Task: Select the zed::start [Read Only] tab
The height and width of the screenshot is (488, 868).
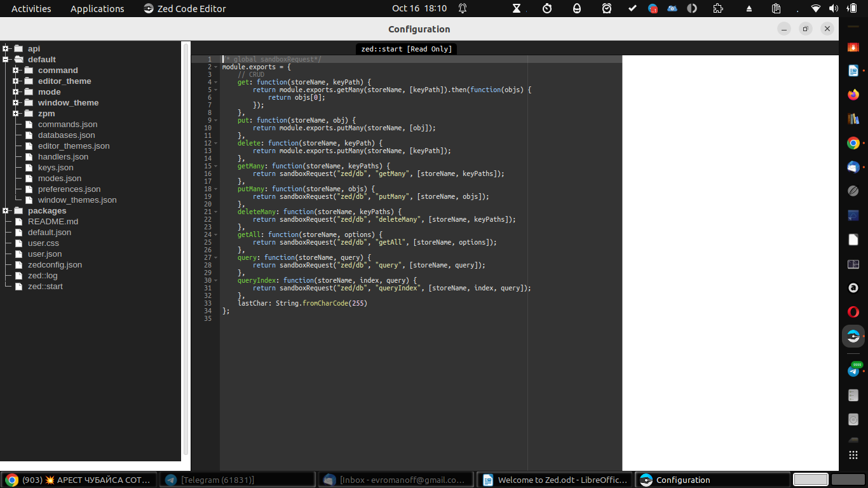Action: click(406, 49)
